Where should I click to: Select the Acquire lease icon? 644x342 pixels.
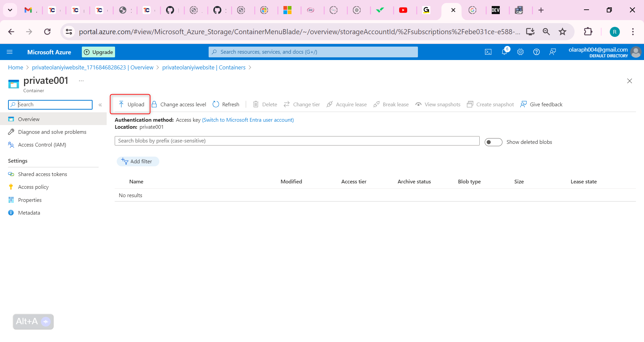click(330, 104)
